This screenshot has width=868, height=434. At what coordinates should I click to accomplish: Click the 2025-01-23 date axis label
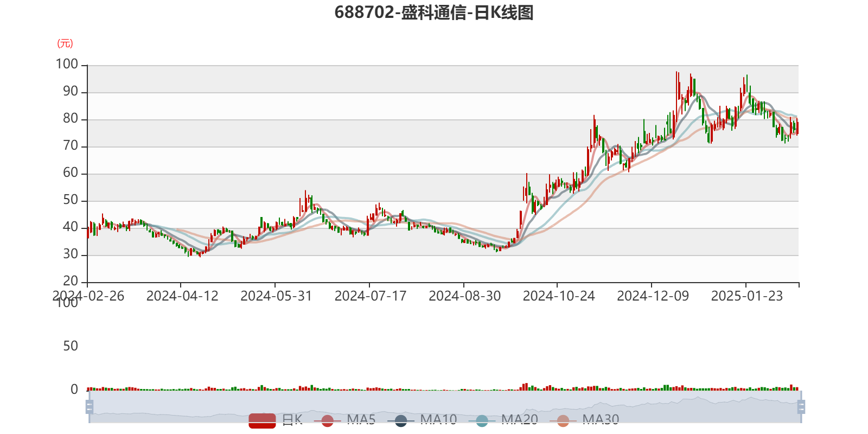pos(747,296)
